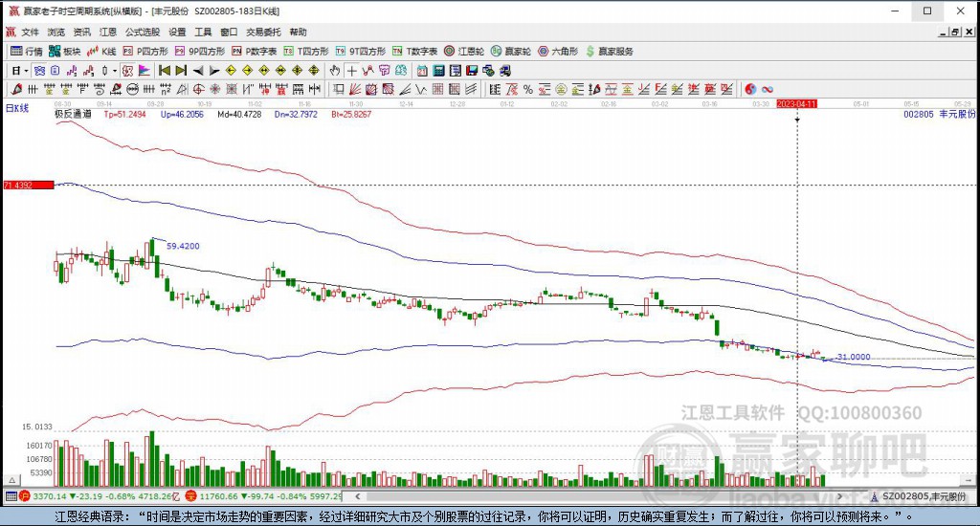This screenshot has width=980, height=526.
Task: Click the 日K线 label
Action: coord(17,108)
